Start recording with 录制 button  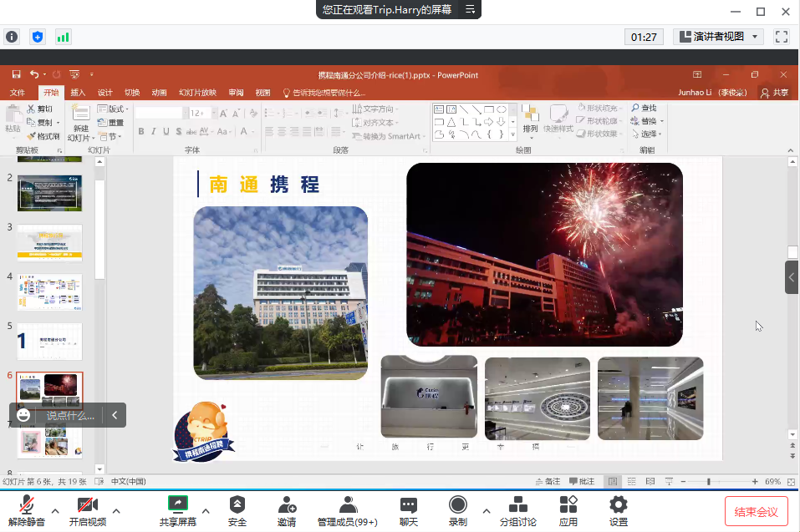(x=457, y=510)
